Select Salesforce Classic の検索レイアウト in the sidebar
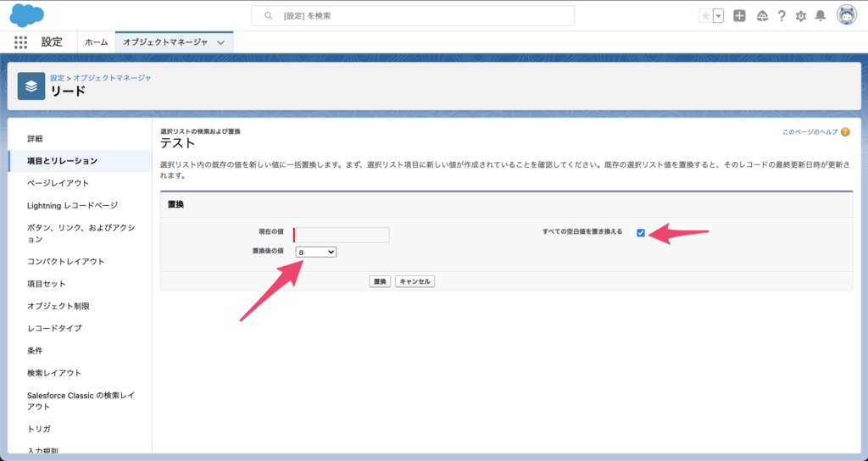Screen dimensions: 868x461 81,401
